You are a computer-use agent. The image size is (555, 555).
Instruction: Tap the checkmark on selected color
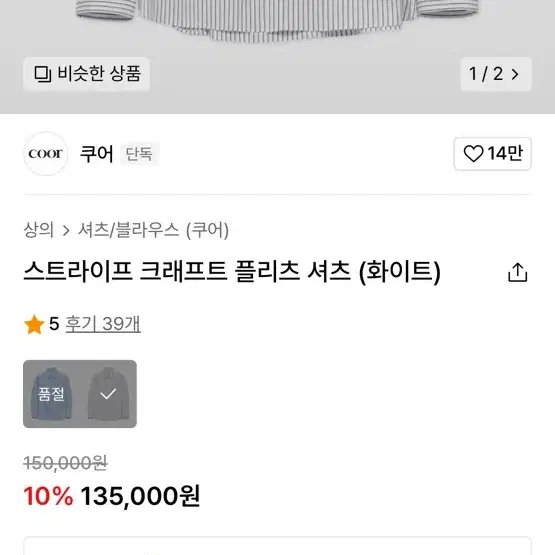[108, 394]
